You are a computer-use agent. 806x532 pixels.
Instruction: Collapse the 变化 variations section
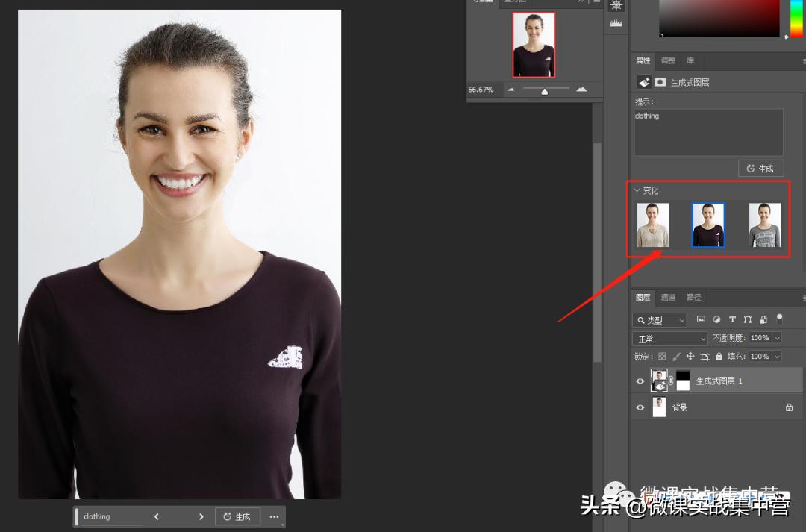point(637,190)
